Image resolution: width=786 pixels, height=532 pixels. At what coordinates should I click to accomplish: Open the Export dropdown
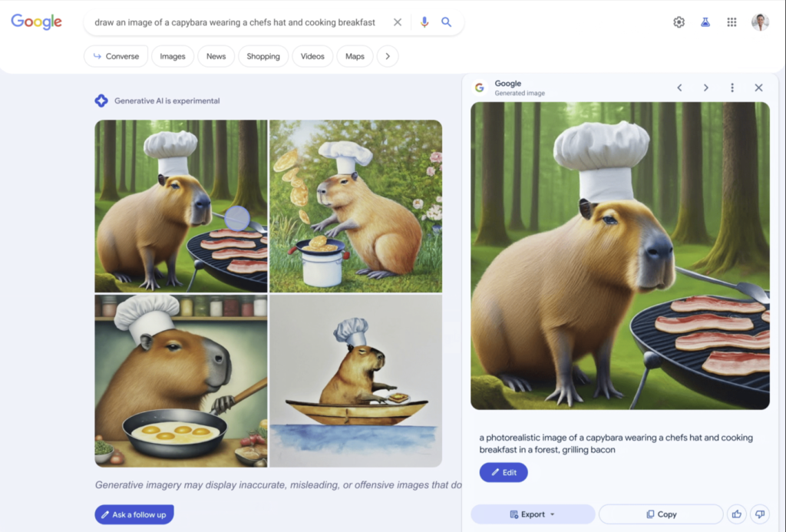click(x=532, y=514)
